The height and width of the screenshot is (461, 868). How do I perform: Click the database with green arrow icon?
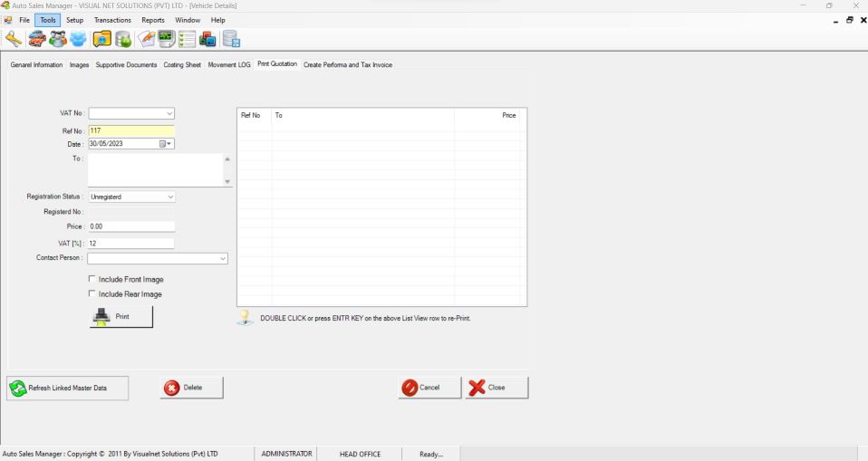(123, 39)
